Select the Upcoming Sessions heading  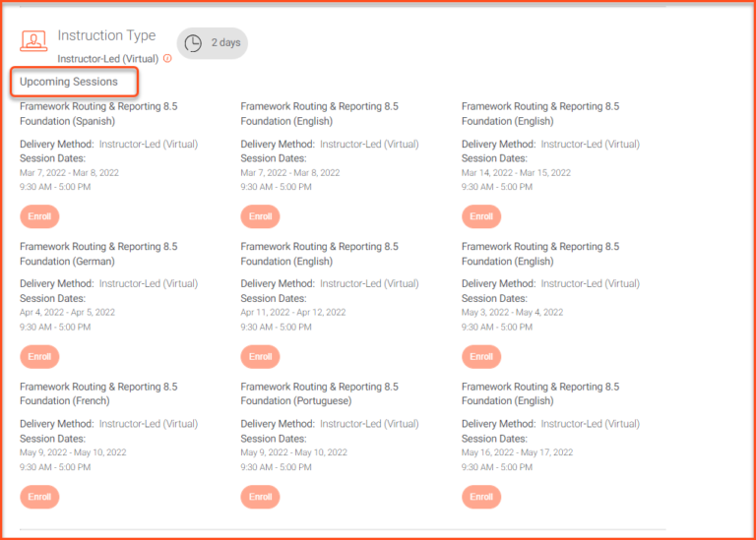[69, 82]
